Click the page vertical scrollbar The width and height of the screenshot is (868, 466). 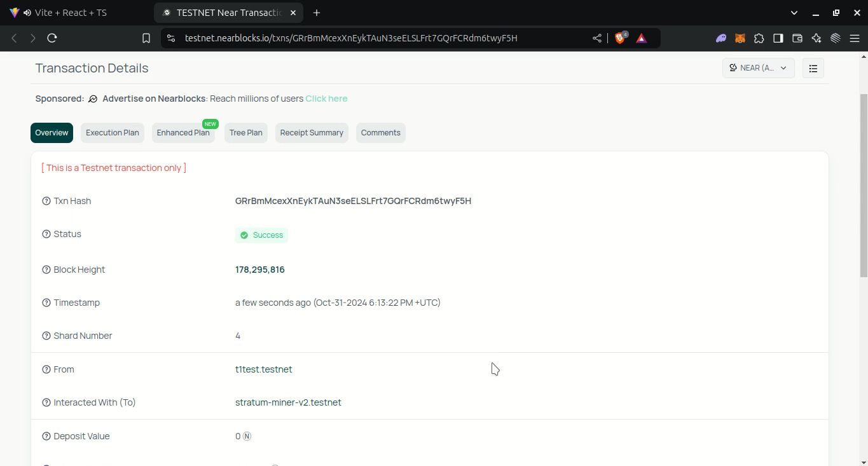pos(864,184)
